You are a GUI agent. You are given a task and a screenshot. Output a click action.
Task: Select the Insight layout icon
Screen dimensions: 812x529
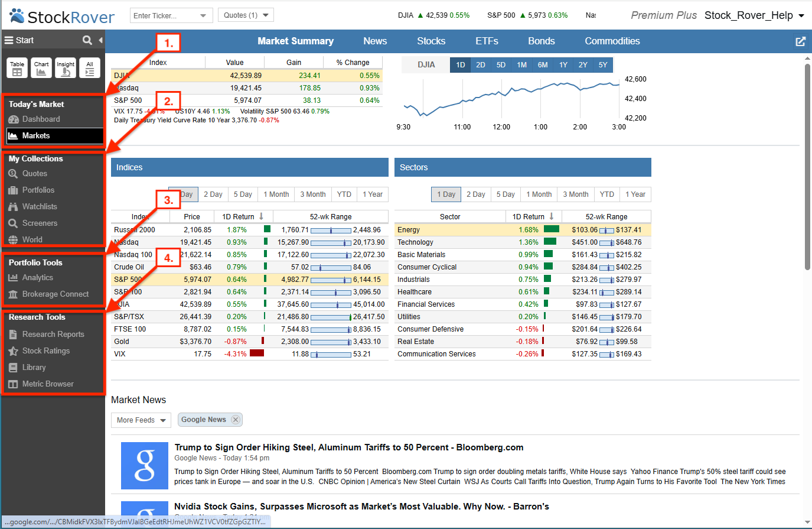tap(66, 68)
